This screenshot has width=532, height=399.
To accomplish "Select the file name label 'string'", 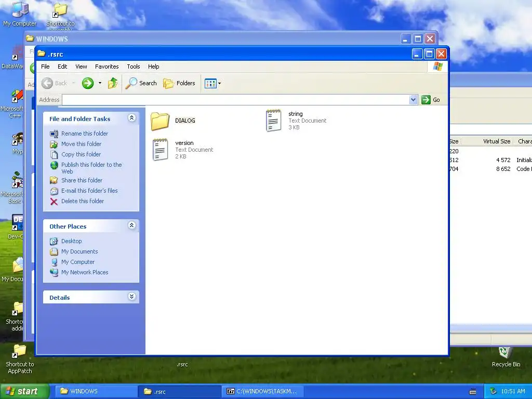I will tap(296, 114).
